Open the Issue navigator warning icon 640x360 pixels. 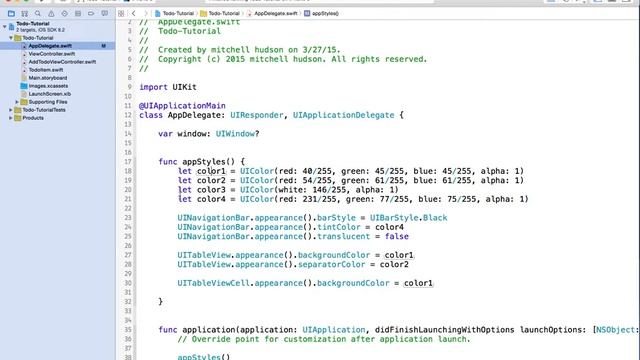[51, 13]
